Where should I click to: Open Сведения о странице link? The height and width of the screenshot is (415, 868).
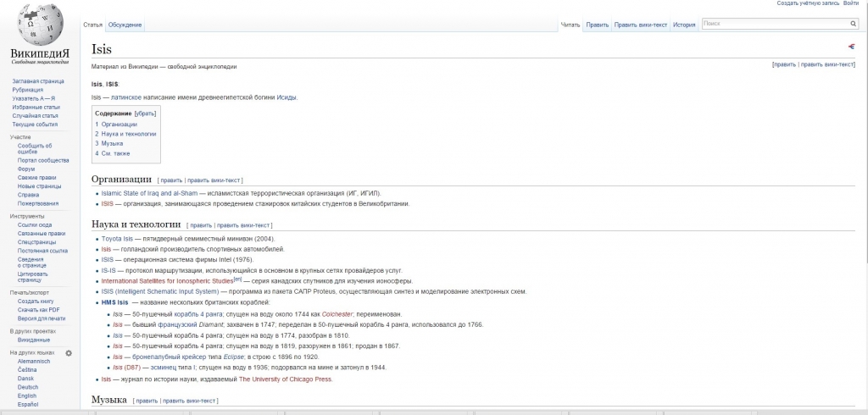[x=32, y=263]
